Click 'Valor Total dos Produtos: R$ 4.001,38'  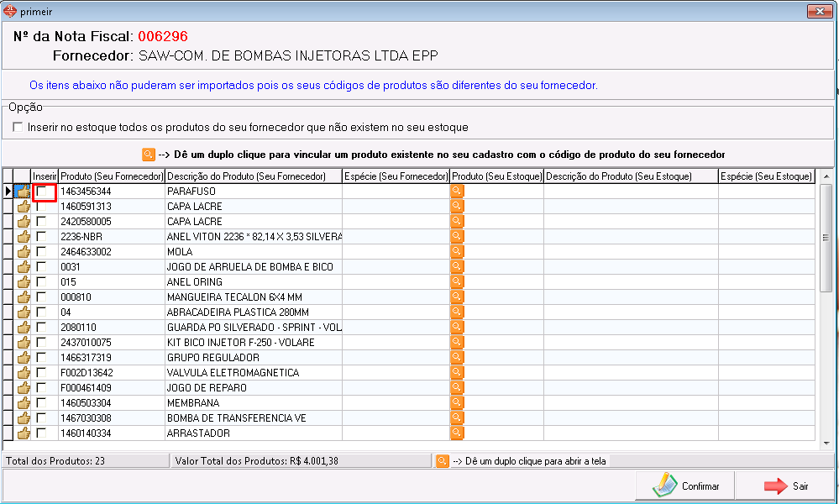point(257,460)
